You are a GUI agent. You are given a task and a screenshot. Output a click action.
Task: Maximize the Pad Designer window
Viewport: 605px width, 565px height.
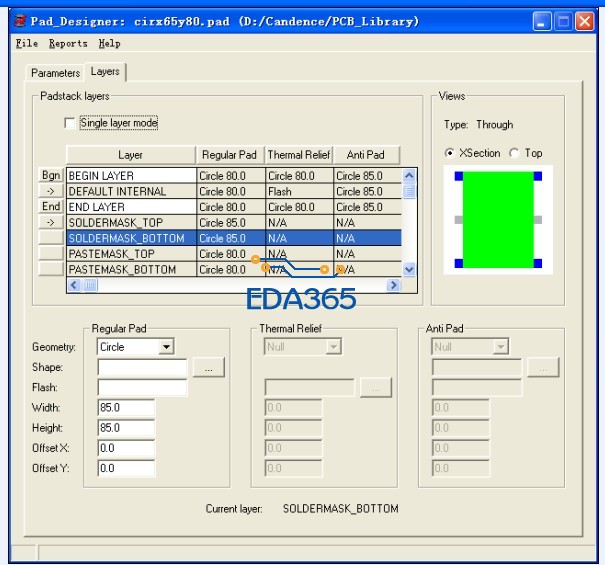[563, 21]
